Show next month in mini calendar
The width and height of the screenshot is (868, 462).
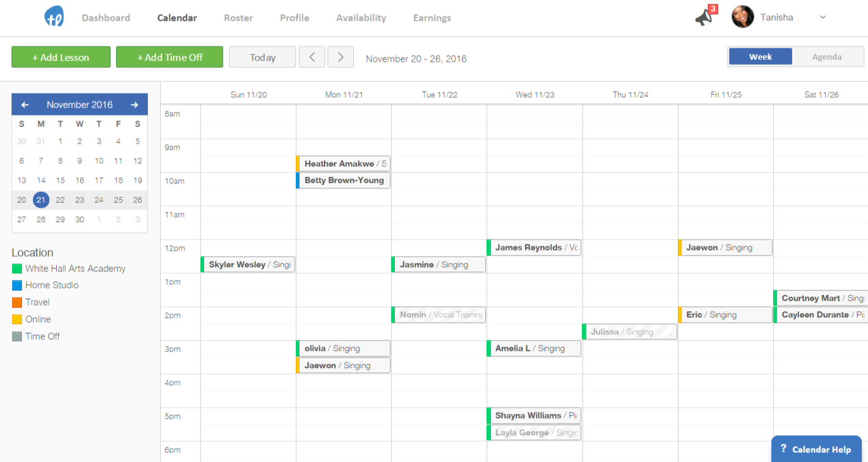[x=134, y=105]
